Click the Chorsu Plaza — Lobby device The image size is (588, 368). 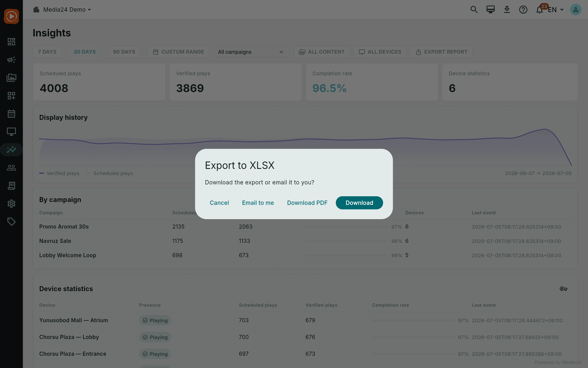pos(69,337)
